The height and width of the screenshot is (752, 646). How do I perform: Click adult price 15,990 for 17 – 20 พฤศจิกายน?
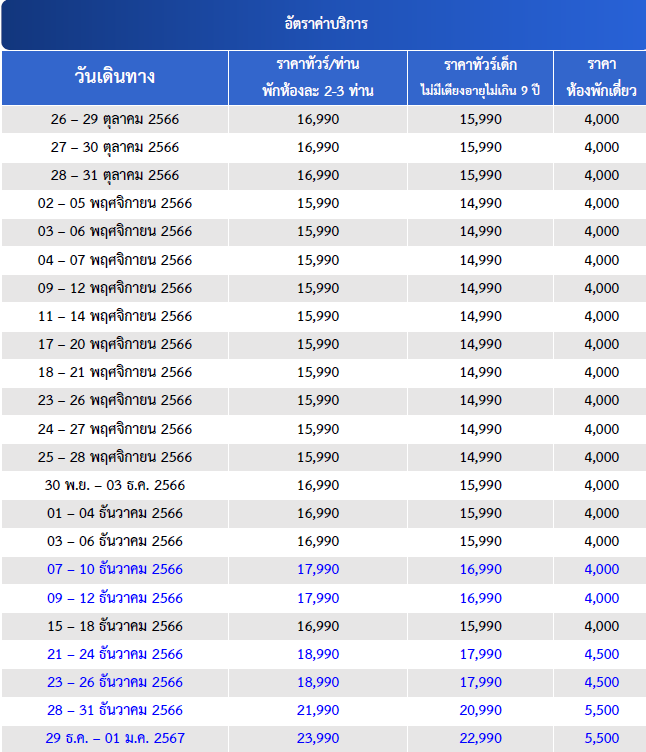pos(318,344)
